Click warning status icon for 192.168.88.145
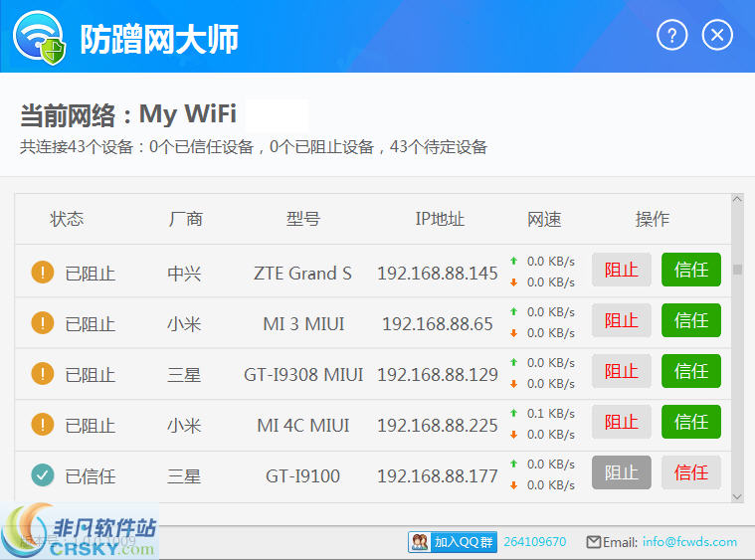Viewport: 755px width, 560px height. (x=43, y=273)
